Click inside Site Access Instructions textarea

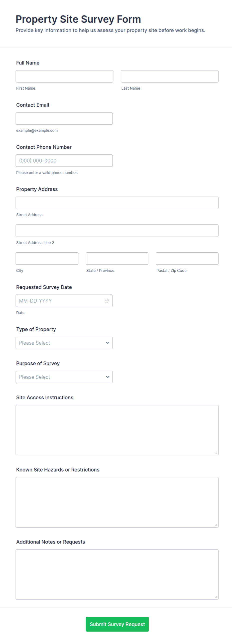[117, 430]
